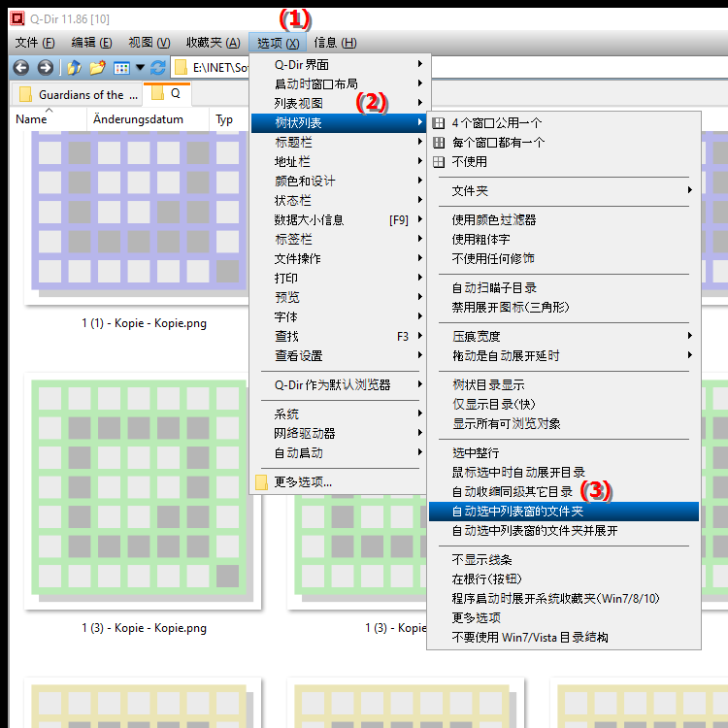Open the 查看设置 submenu

[x=340, y=356]
